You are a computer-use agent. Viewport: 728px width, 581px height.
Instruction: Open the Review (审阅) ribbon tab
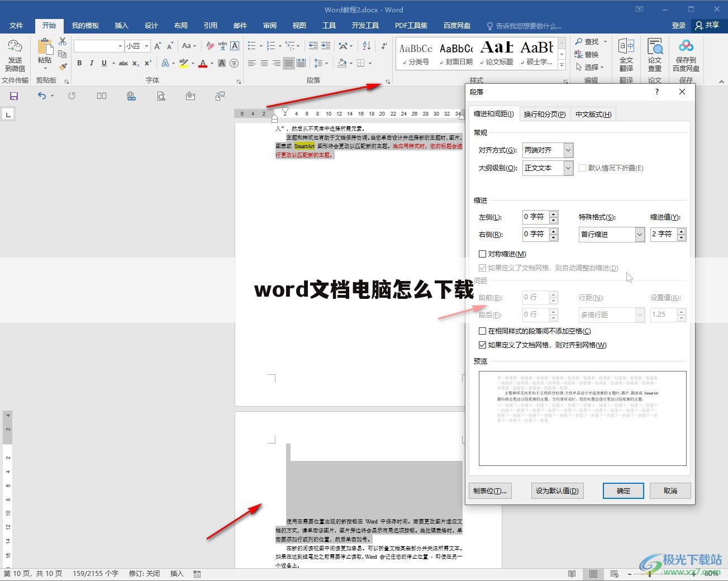click(270, 25)
